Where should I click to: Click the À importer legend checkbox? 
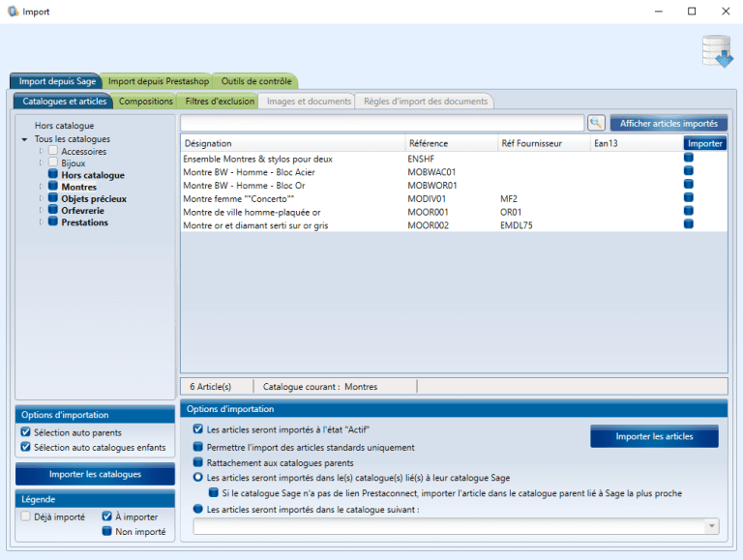[107, 516]
